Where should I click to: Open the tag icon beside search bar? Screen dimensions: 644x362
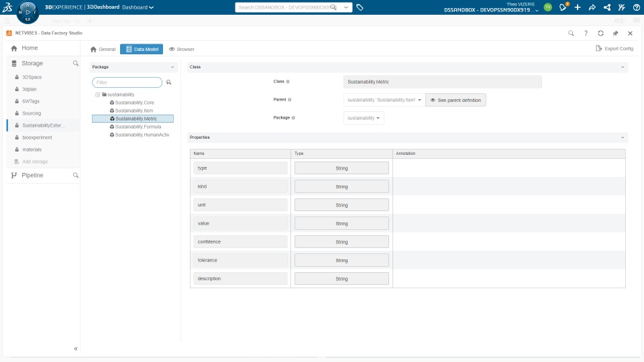(x=360, y=7)
